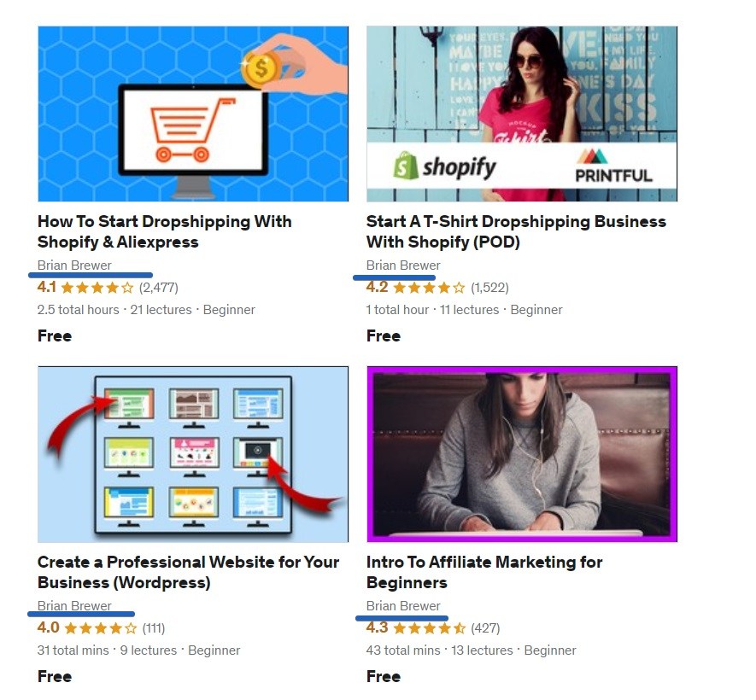This screenshot has width=756, height=700.
Task: Open 'How To Start Dropshipping With Shopify & Aliexpress' title
Action: coord(164,231)
